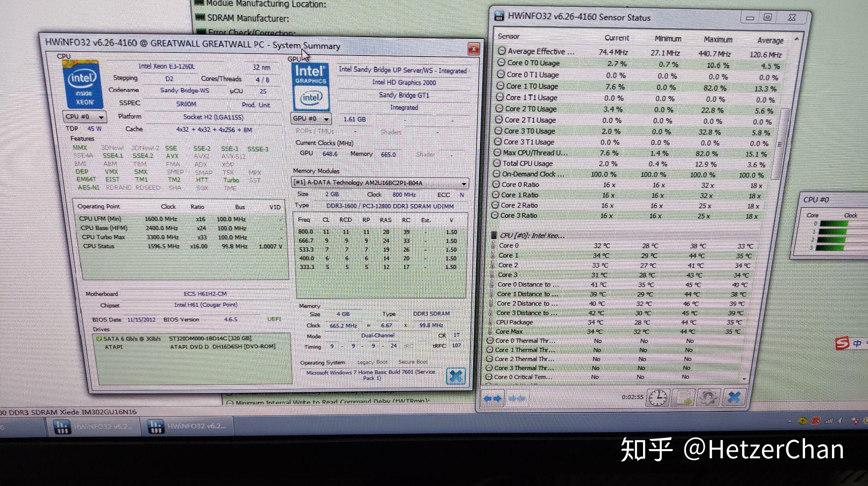Click Microsoft Windows 7 Home Basic OS text

click(x=371, y=375)
